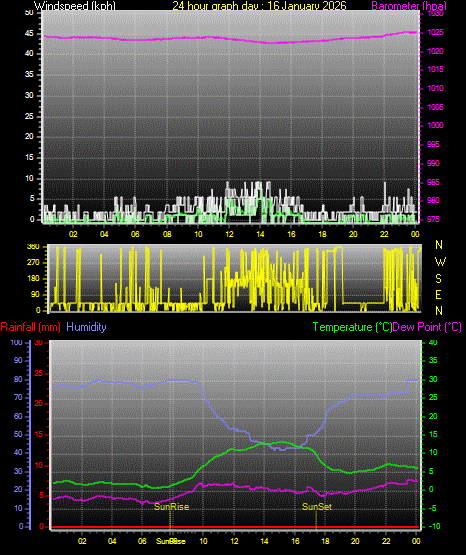Click the W compass letter
Screen dimensions: 466x555
[440, 262]
